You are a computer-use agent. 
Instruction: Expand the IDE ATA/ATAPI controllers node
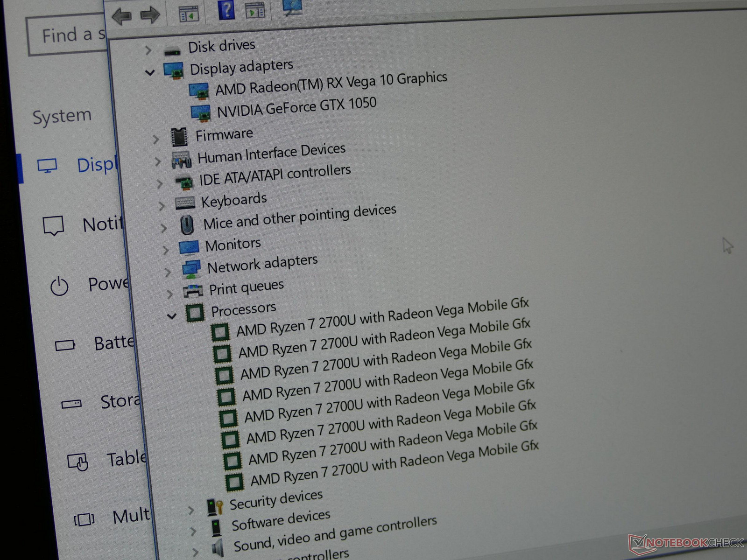tap(160, 183)
